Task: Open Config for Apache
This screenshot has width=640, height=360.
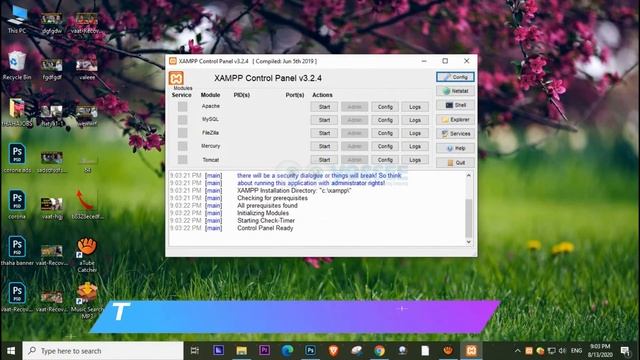Action: [x=385, y=107]
